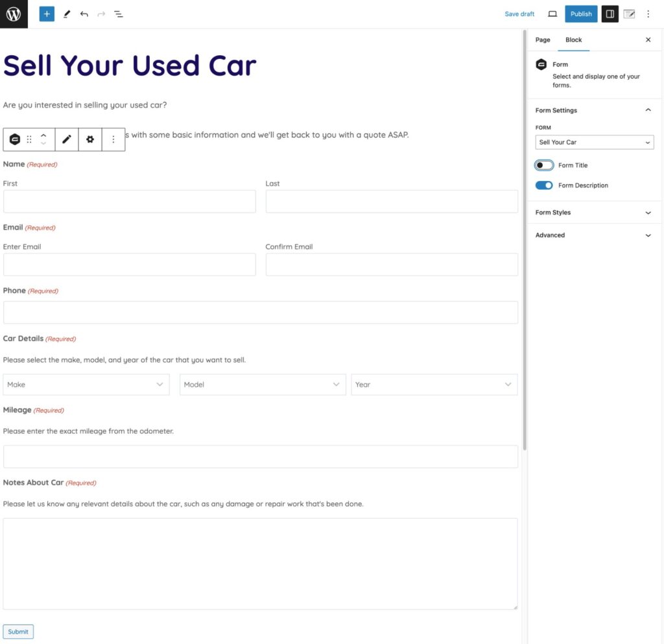The width and height of the screenshot is (664, 644).
Task: Open the Document Overview list icon
Action: coord(119,14)
